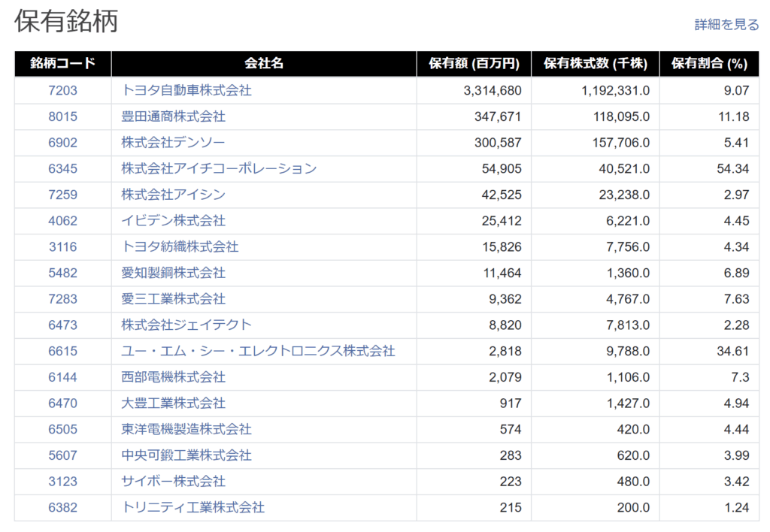Select the 1,192,331.0 shares cell
770x532 pixels.
(x=596, y=90)
